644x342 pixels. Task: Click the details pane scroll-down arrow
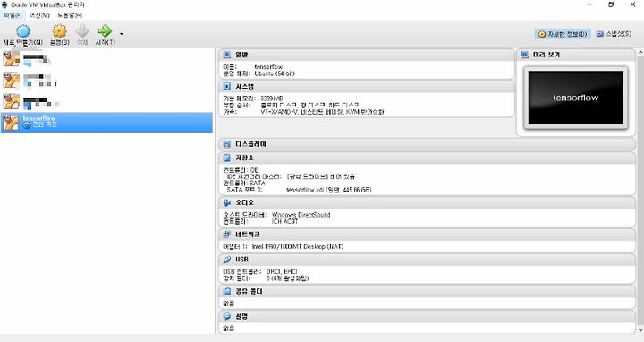[x=640, y=330]
